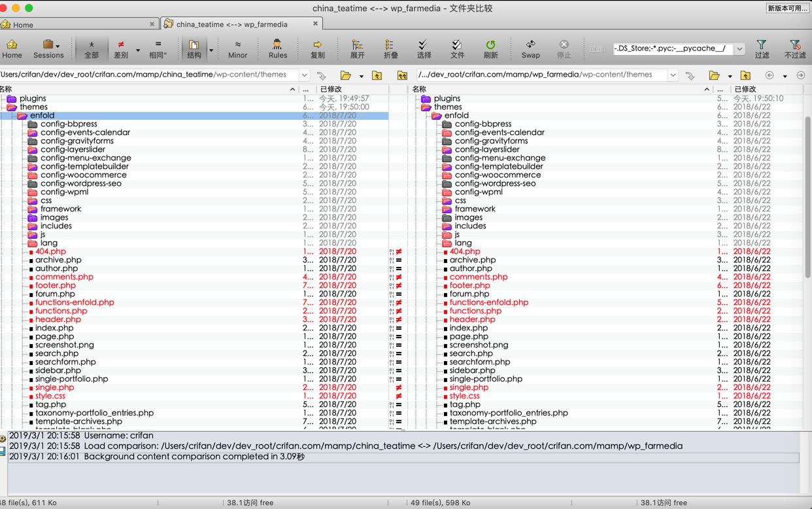The height and width of the screenshot is (509, 812).
Task: Select right plugins folder
Action: (x=447, y=98)
